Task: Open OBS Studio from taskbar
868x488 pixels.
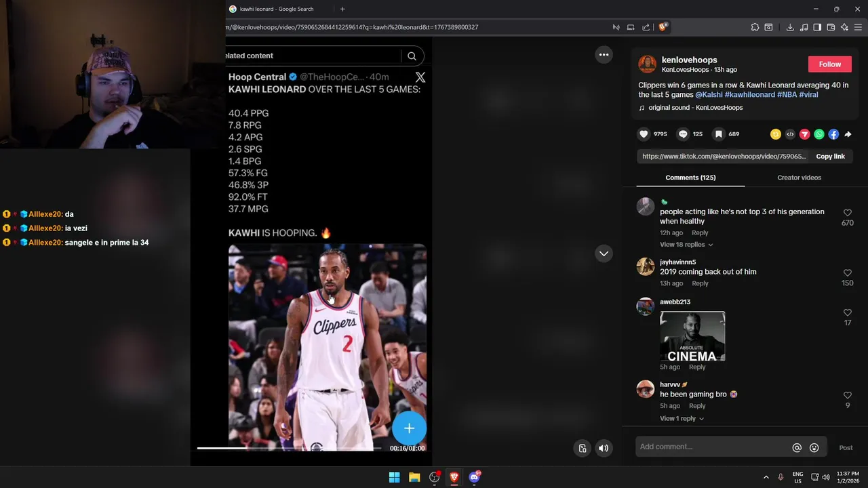Action: click(435, 477)
